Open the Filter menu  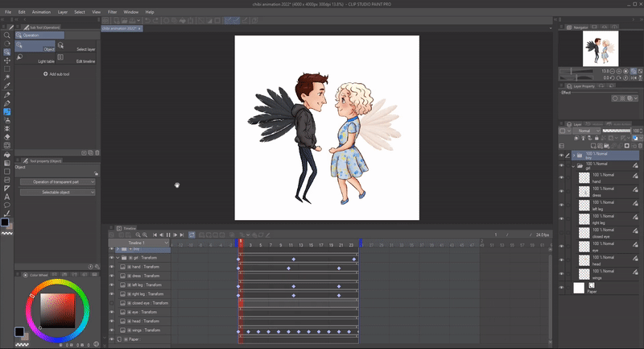click(112, 13)
